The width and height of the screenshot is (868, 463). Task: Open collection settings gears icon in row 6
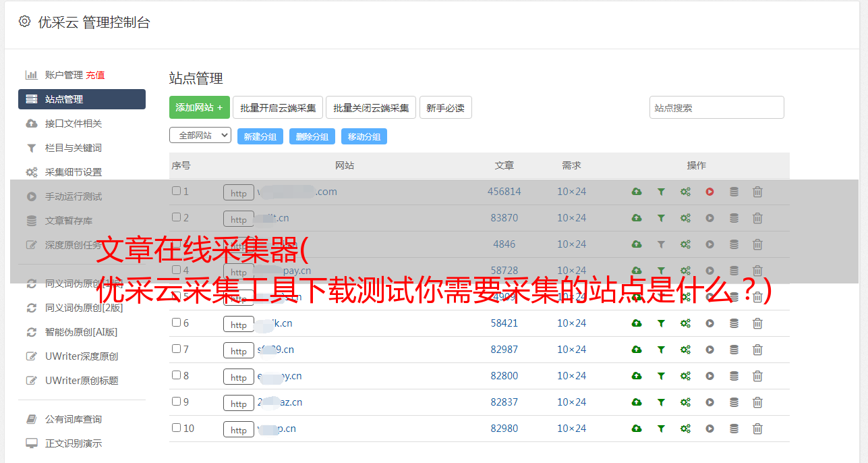click(x=685, y=323)
